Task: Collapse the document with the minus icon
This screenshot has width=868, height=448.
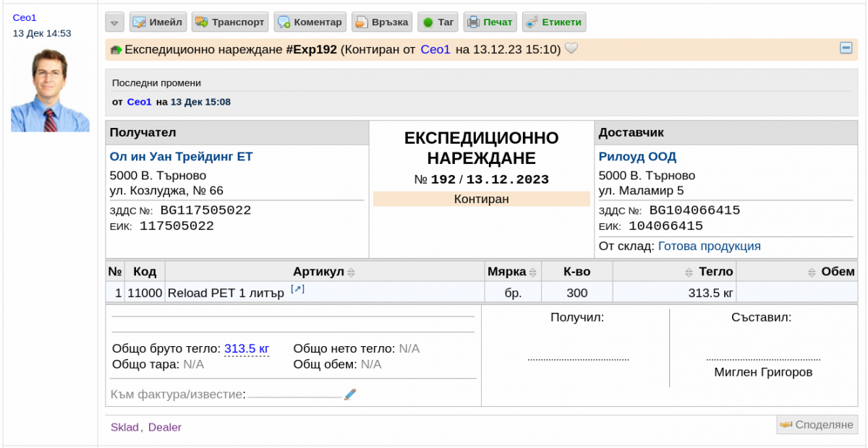Action: (x=846, y=48)
